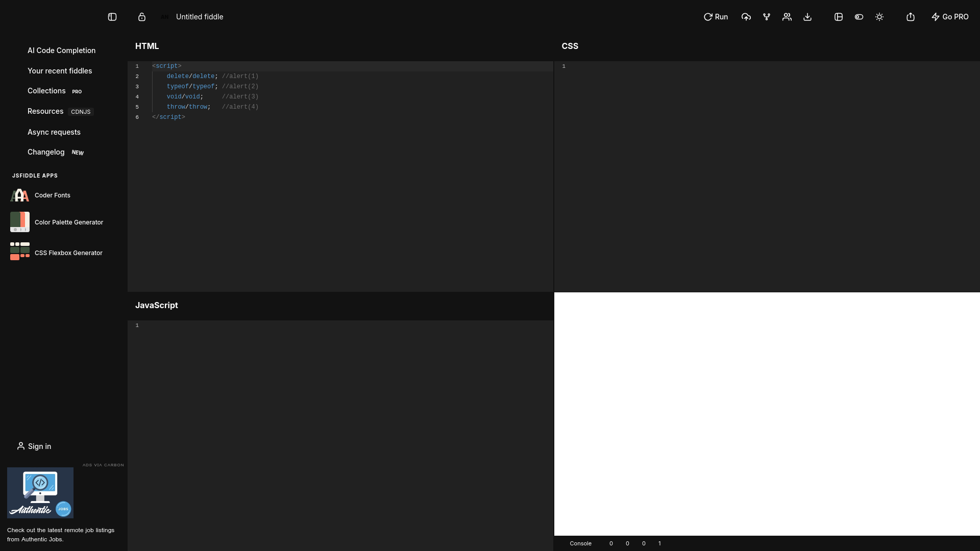Toggle light mode with the sun icon

coord(879,17)
